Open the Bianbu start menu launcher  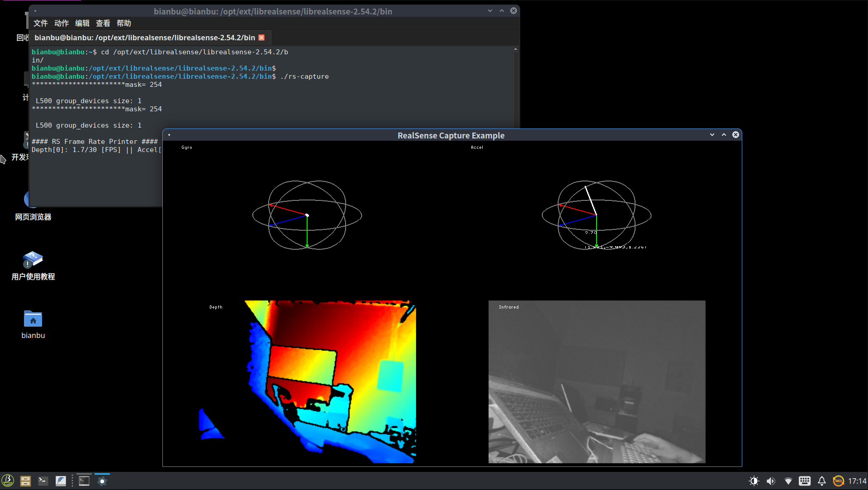[8, 480]
